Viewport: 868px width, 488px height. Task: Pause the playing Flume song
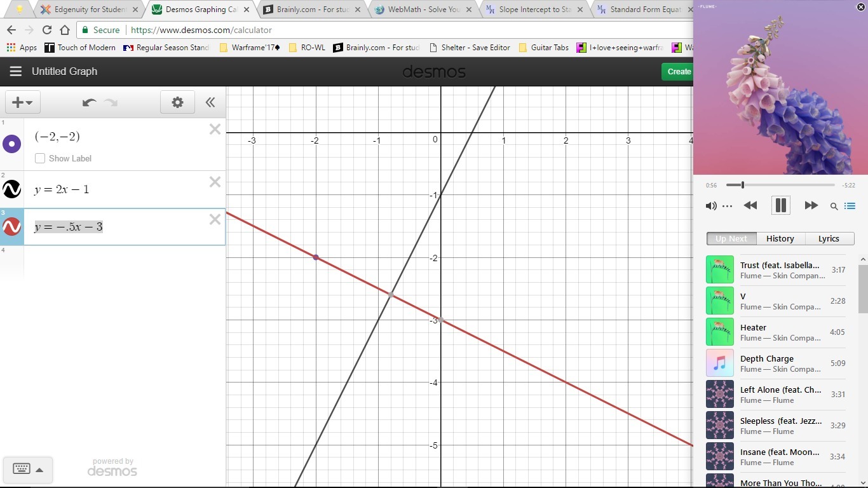coord(780,205)
